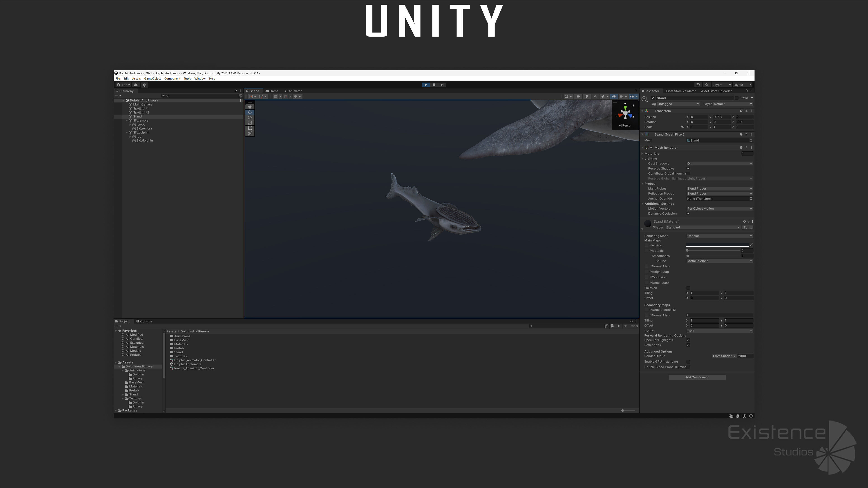Collapse the Transform component
This screenshot has height=488, width=868.
pyautogui.click(x=643, y=111)
